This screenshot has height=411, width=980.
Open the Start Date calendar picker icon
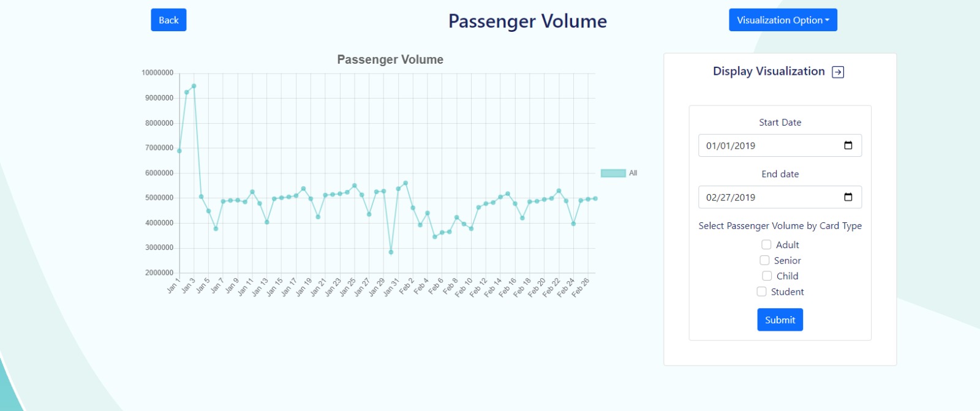[848, 146]
